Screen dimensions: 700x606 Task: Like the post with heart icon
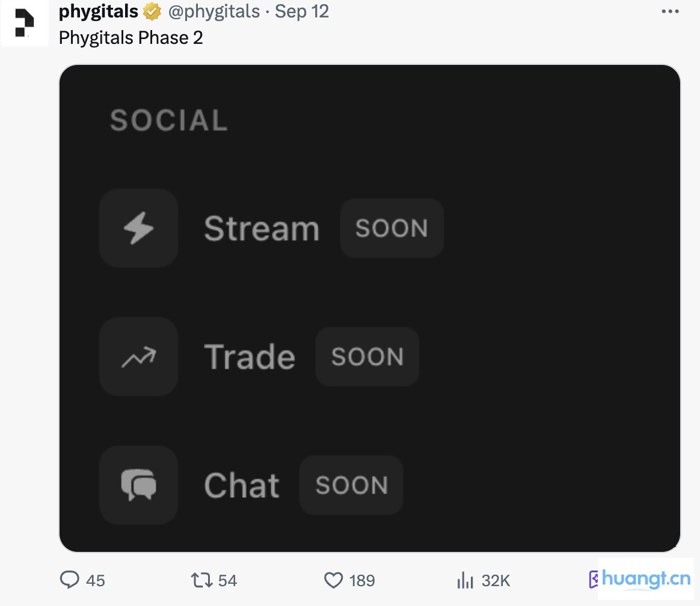pos(333,580)
